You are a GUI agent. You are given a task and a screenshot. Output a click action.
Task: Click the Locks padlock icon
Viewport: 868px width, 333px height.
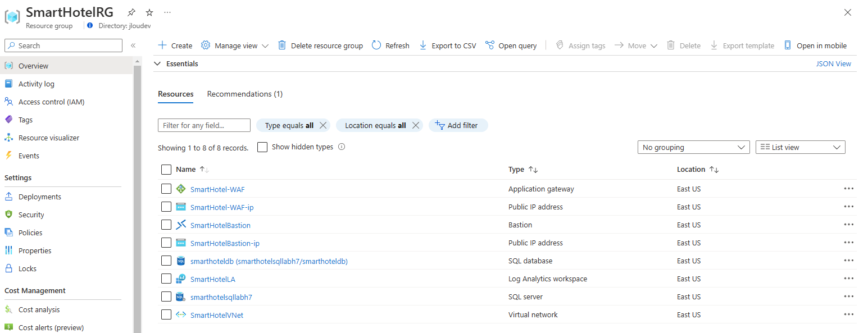pyautogui.click(x=8, y=268)
